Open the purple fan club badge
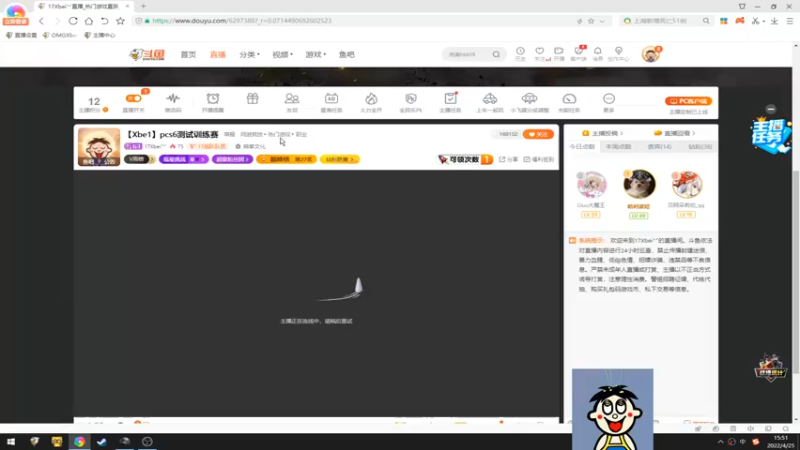 click(x=233, y=159)
